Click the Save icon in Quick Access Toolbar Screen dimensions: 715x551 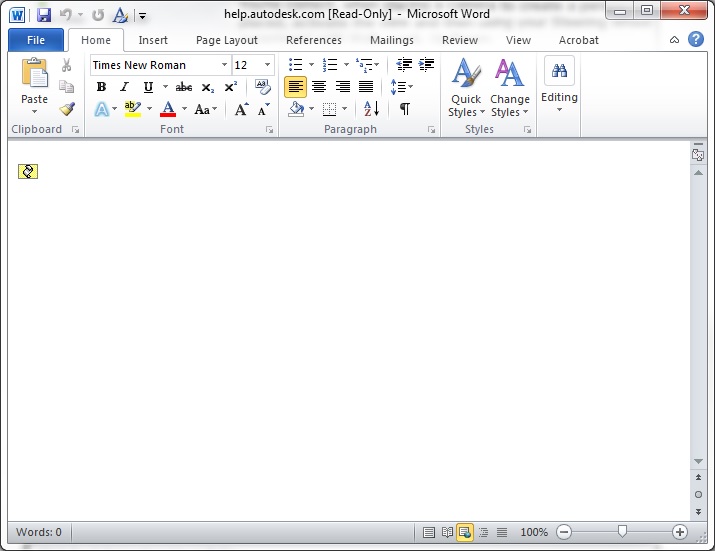coord(44,15)
